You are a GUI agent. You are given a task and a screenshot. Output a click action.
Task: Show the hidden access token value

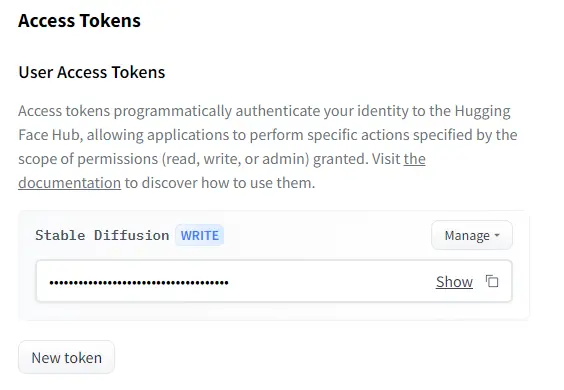coord(454,281)
